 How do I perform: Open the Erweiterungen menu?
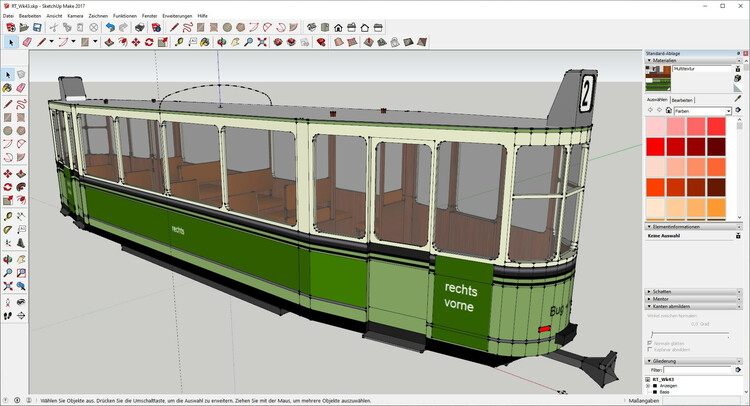click(x=175, y=16)
